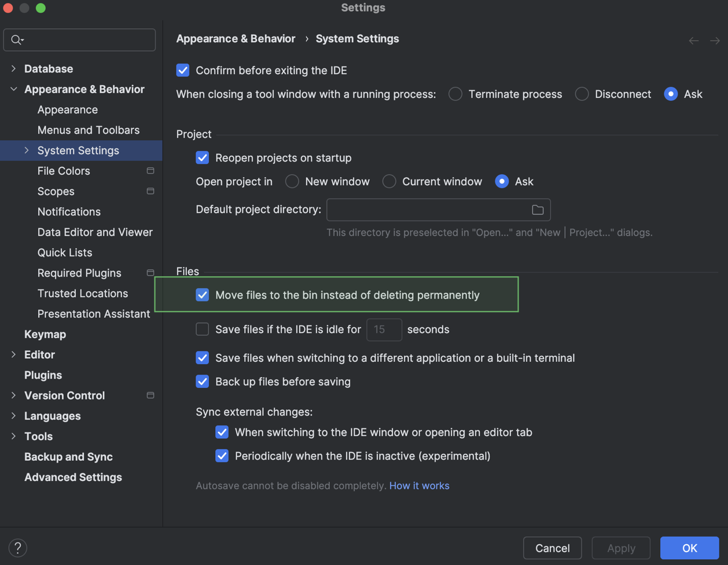Click the search magnifier icon in settings
The width and height of the screenshot is (728, 565).
pyautogui.click(x=17, y=40)
